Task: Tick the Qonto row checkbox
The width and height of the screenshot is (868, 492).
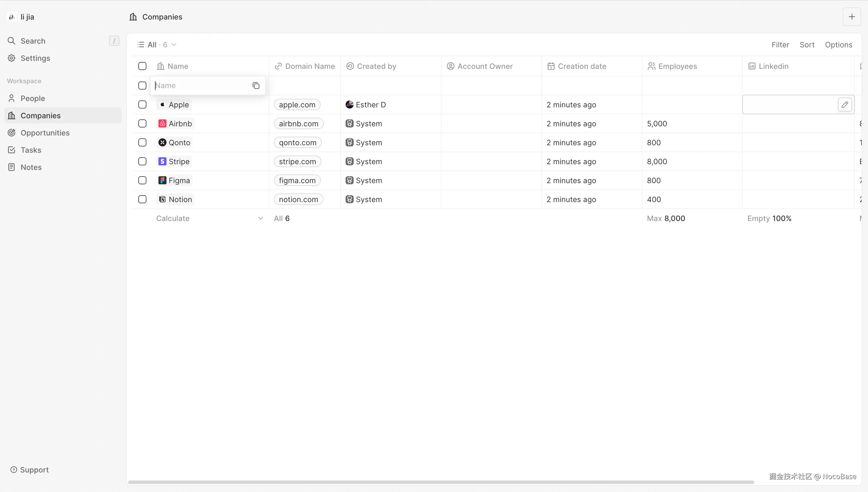Action: [143, 143]
